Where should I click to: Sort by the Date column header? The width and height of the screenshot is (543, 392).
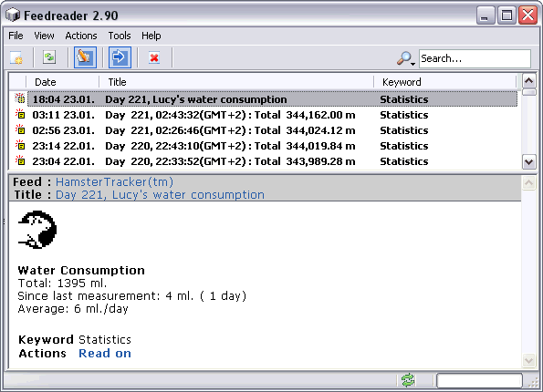pos(63,82)
